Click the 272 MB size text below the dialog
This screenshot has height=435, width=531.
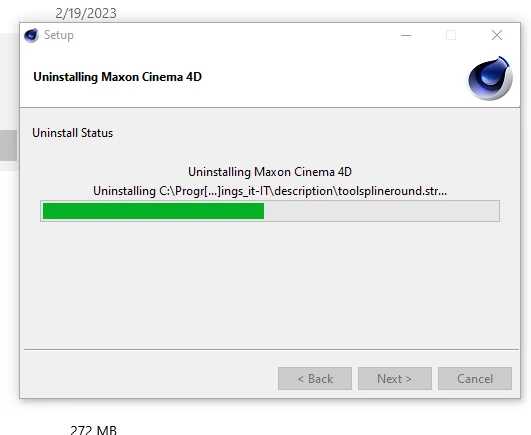click(x=93, y=430)
